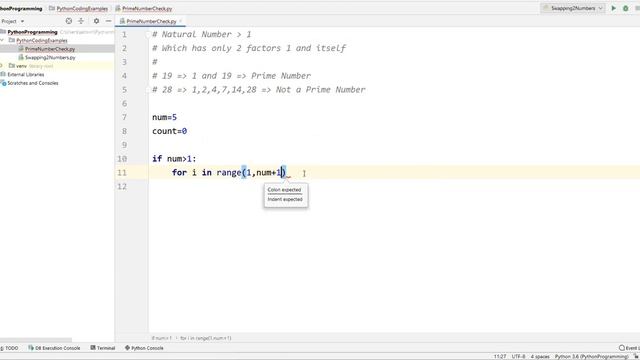This screenshot has height=360, width=640.
Task: Click 'Colon expected' in error tooltip
Action: pos(284,190)
